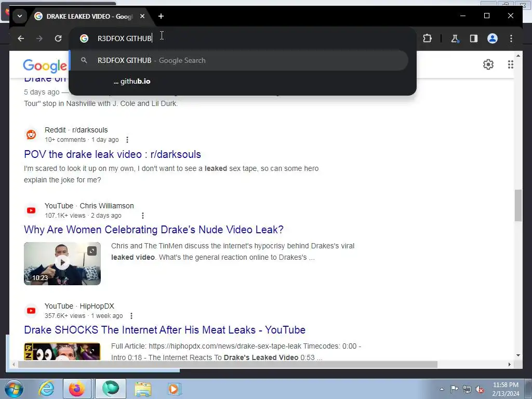Launch Windows Media Player from the taskbar
The width and height of the screenshot is (532, 399).
175,389
